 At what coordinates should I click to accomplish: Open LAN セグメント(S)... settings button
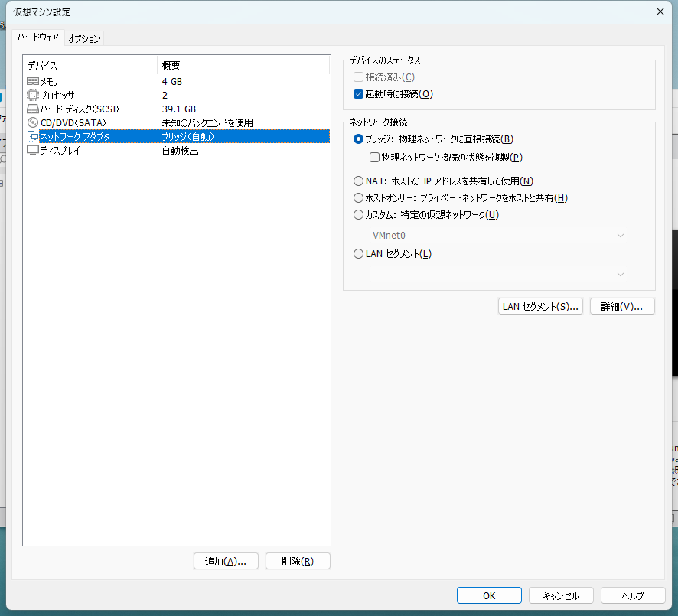click(x=540, y=307)
